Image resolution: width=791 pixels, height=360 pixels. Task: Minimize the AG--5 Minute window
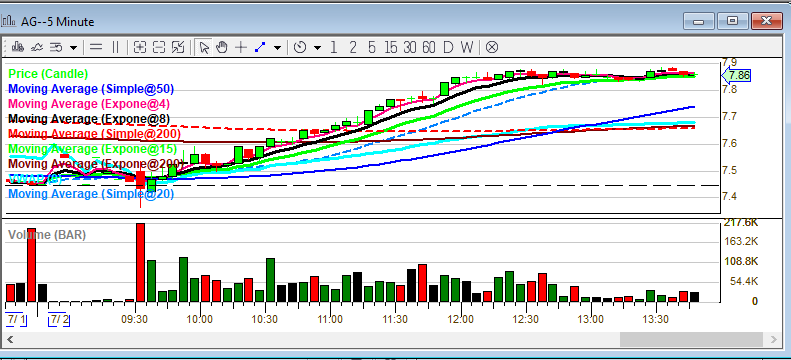(x=698, y=21)
